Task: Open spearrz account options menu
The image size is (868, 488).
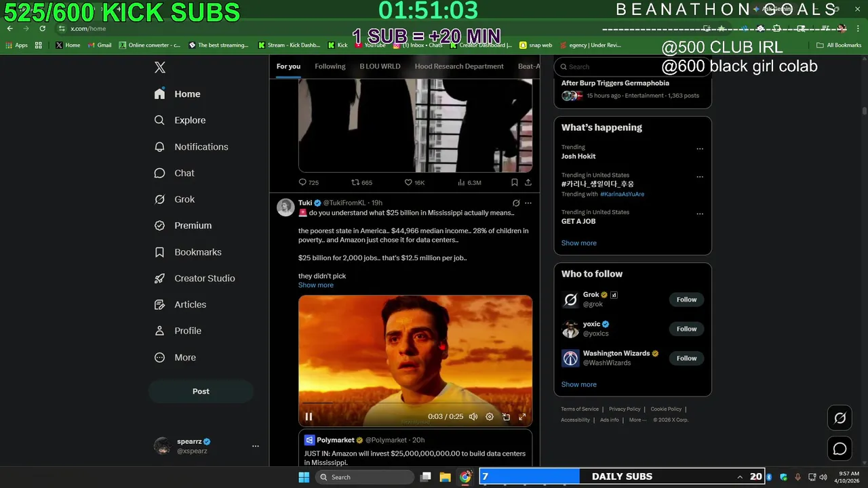Action: click(x=256, y=446)
